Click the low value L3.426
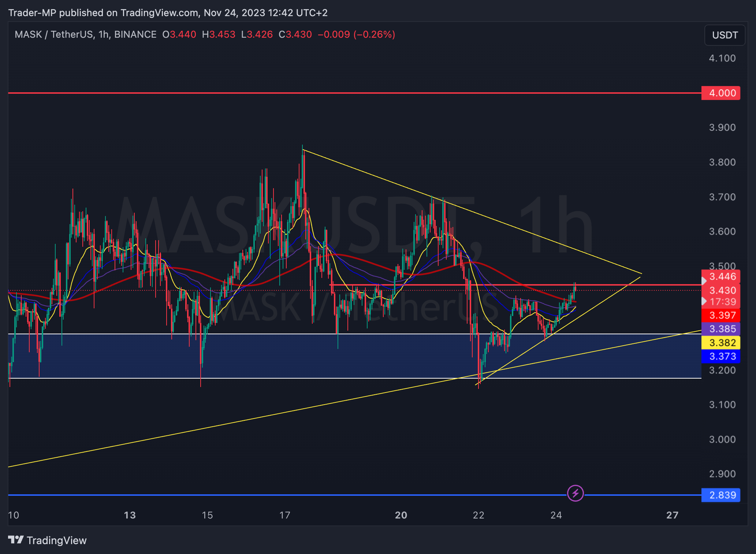Viewport: 756px width, 554px height. (x=257, y=34)
